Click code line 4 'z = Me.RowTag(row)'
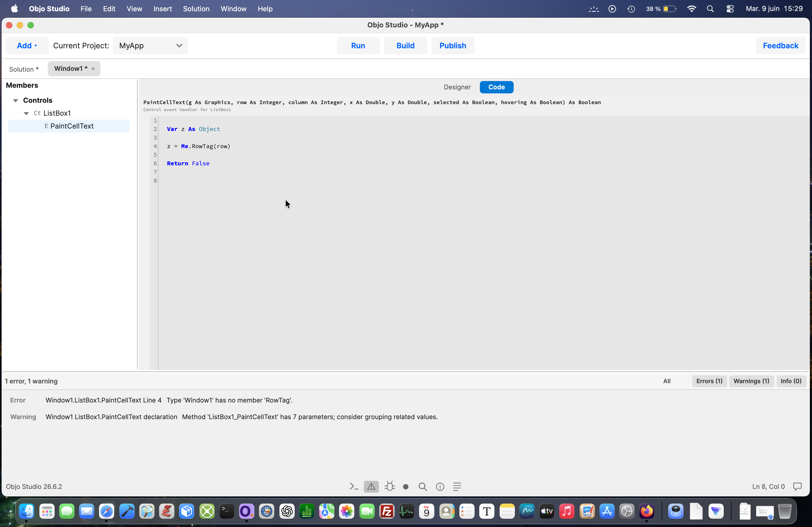This screenshot has width=812, height=527. [198, 146]
